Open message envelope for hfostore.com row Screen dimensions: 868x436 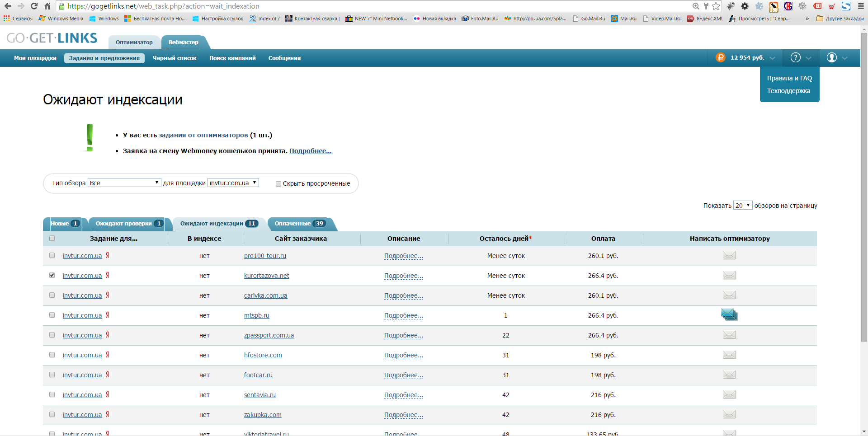[x=729, y=355]
